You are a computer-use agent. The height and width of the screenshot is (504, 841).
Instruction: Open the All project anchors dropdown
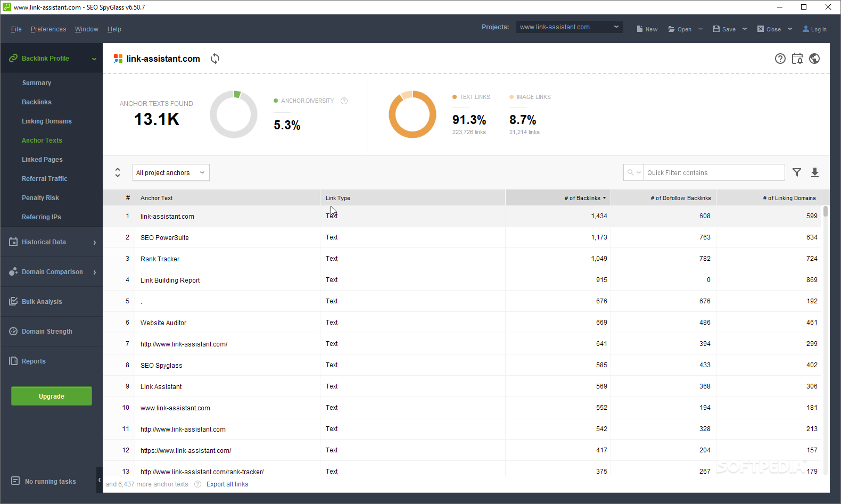(x=171, y=172)
